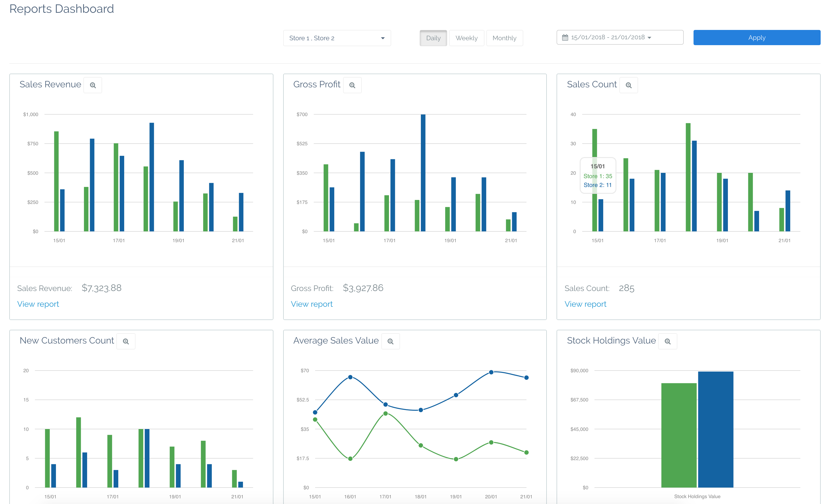Click the $3,927.86 Gross Profit total

click(x=363, y=288)
